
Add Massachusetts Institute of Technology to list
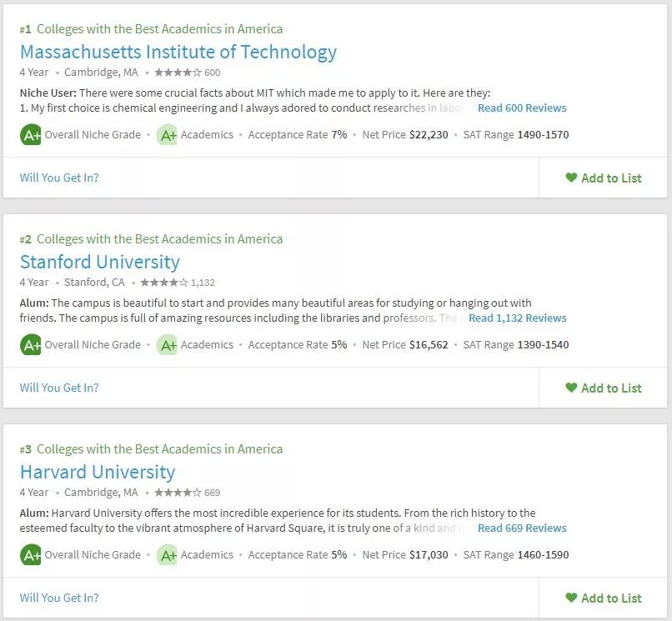604,178
